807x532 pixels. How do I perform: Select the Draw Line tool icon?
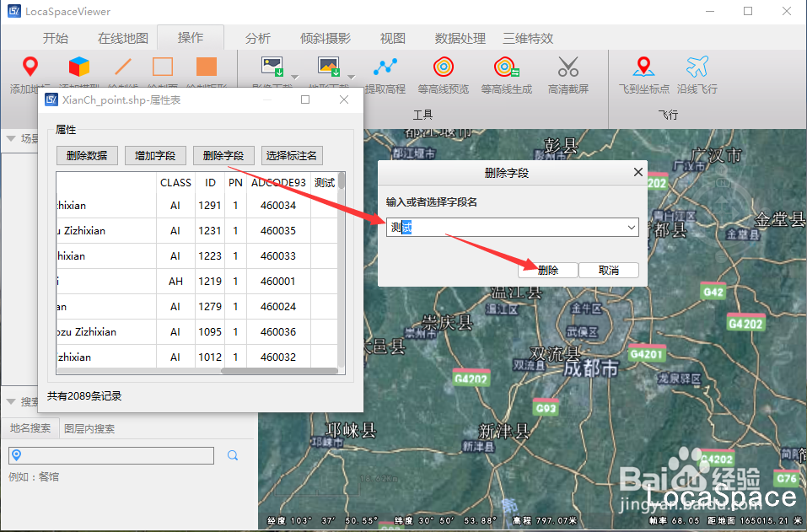tap(122, 67)
